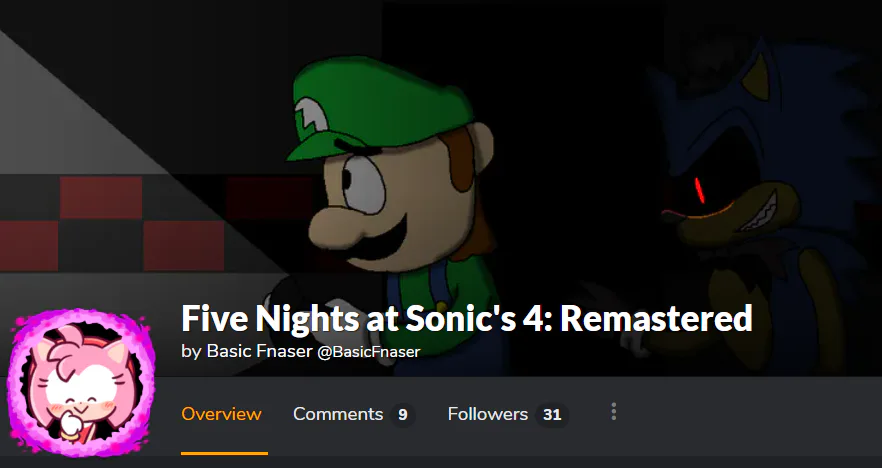This screenshot has height=468, width=882.
Task: Click the orange underline below Overview
Action: (x=224, y=453)
